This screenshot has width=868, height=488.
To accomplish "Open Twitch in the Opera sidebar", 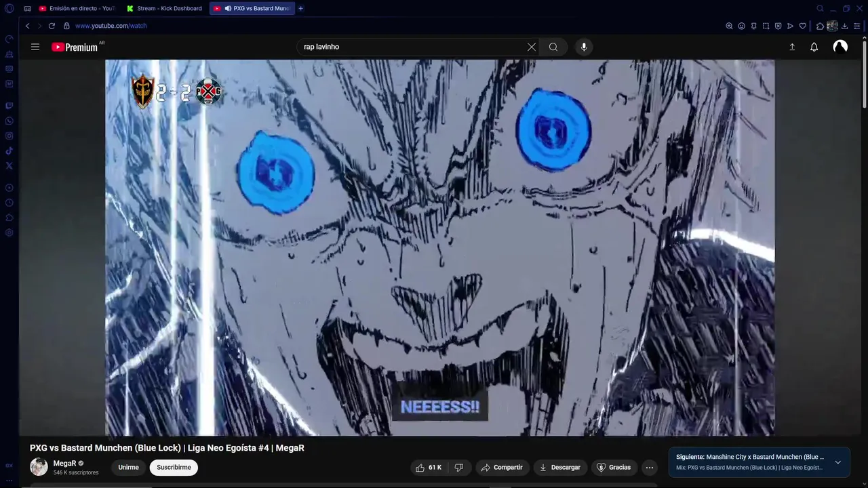I will 9,106.
